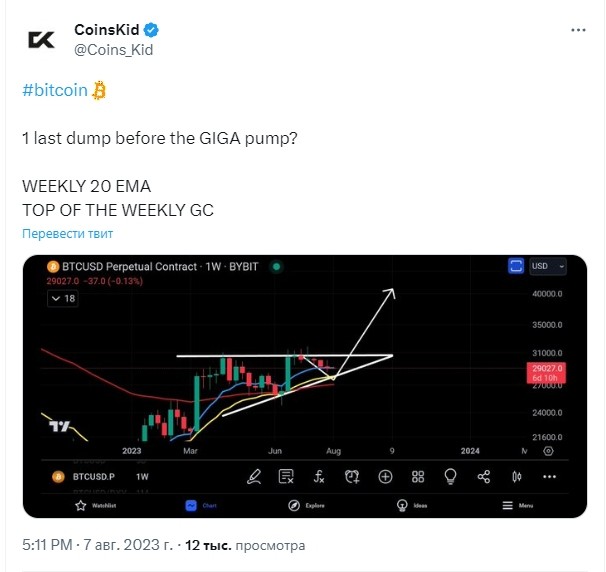Open the chart settings gear icon

[x=548, y=451]
